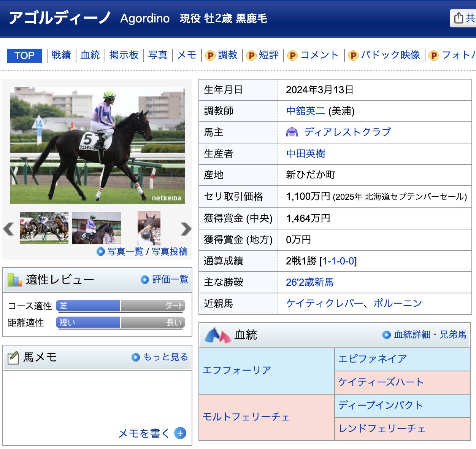Open the career record 1-1-0-0 link

click(338, 261)
